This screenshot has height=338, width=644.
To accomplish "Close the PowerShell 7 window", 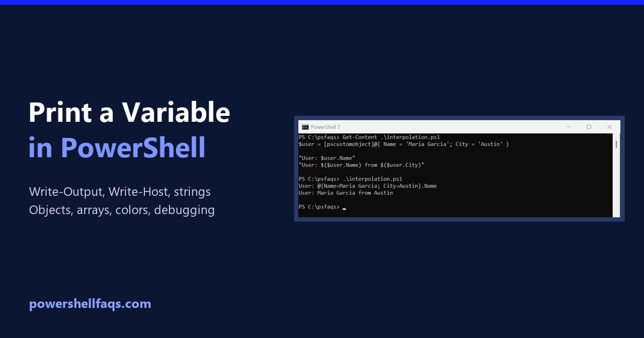I will click(610, 127).
